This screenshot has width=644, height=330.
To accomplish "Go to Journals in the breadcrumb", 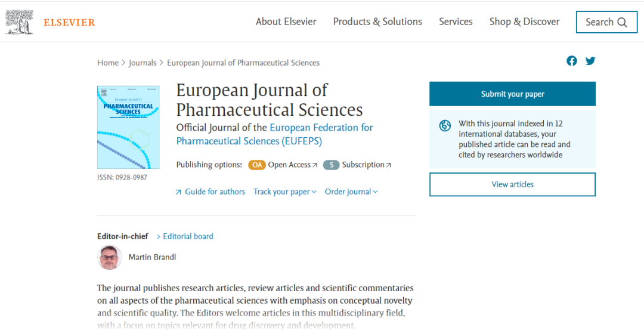I will click(143, 63).
